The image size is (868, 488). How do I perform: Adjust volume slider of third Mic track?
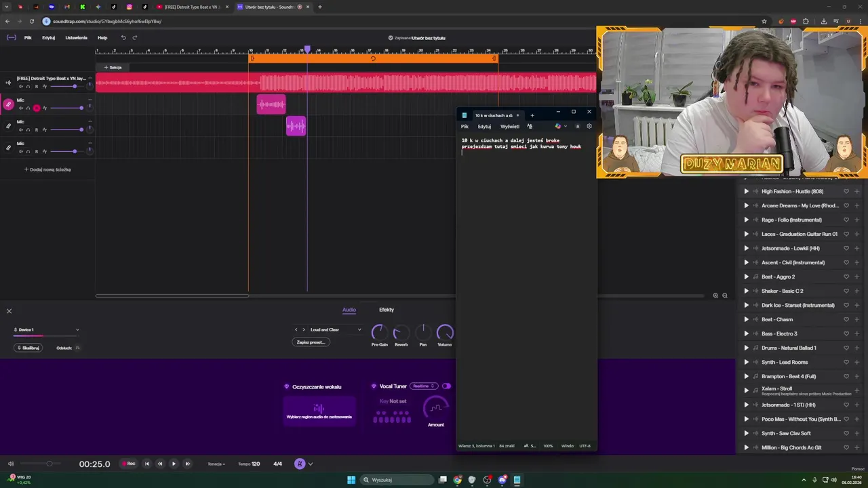pos(66,151)
